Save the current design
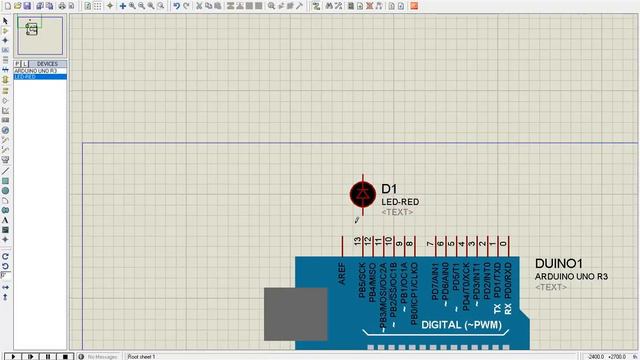 point(27,6)
